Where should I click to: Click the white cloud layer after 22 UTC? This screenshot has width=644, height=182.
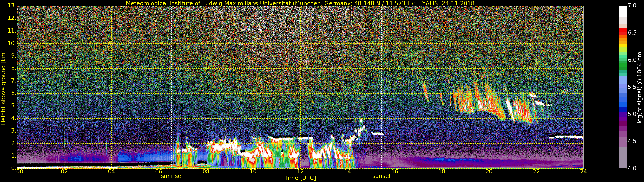566,137
